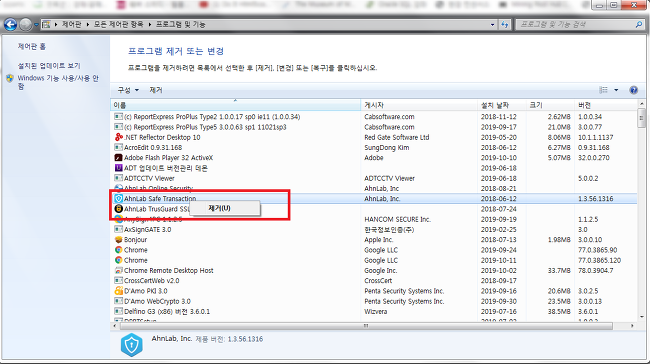Viewport: 650px width, 364px height.
Task: Click the CrossCertWeb v2.0 icon
Action: point(119,281)
